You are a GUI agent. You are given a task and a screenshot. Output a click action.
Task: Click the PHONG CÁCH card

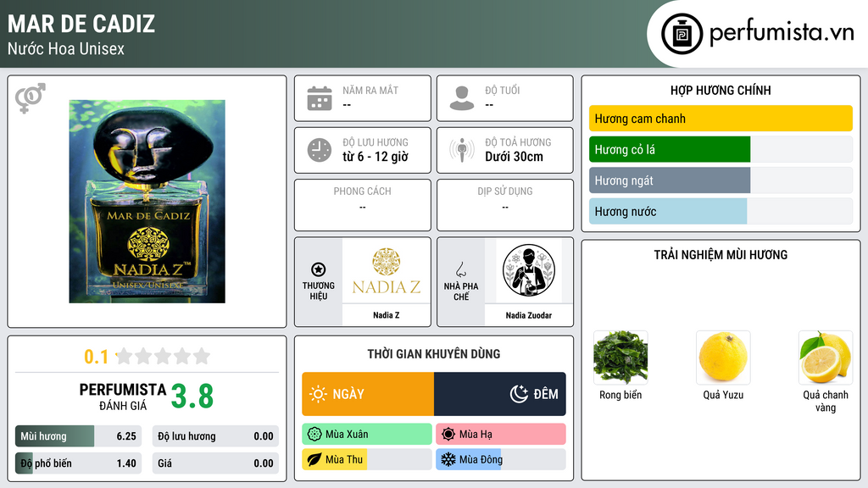click(363, 205)
